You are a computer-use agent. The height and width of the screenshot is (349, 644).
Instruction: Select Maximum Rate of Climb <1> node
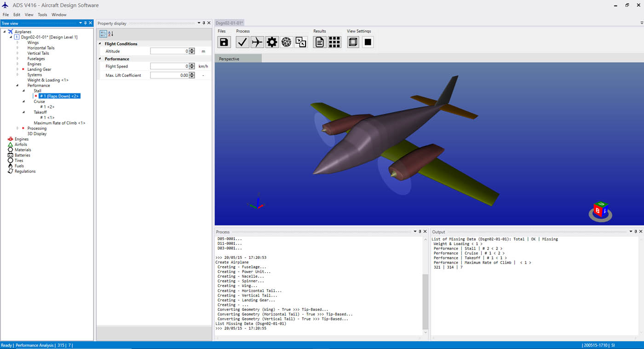(x=59, y=123)
